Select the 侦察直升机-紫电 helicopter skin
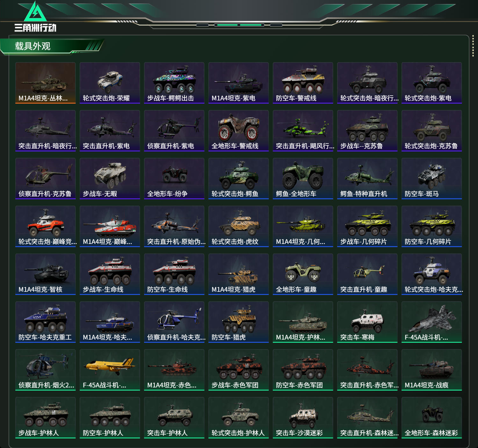 [x=174, y=131]
